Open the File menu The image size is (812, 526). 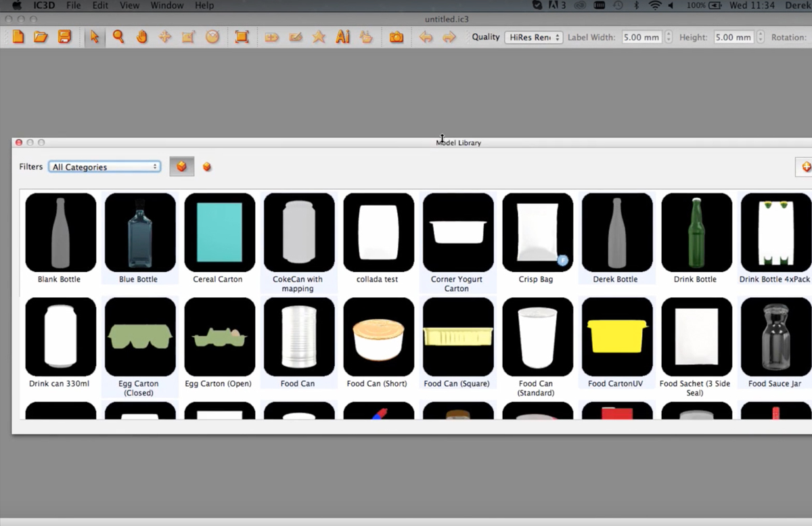click(73, 5)
